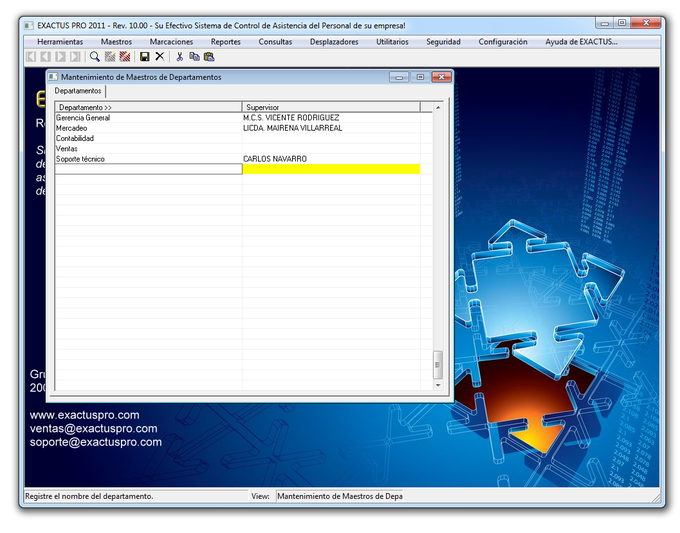Click status text 'Registre el nombre del departamento'

[89, 496]
